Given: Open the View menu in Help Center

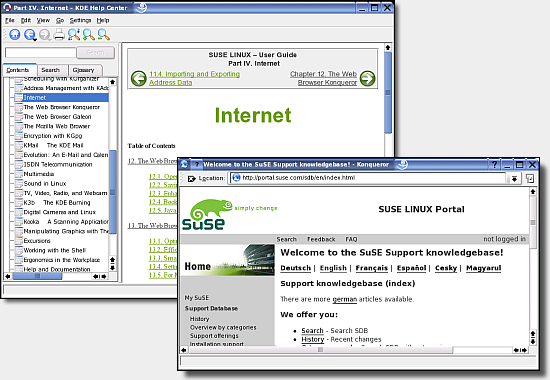Looking at the screenshot, I should click(x=43, y=20).
